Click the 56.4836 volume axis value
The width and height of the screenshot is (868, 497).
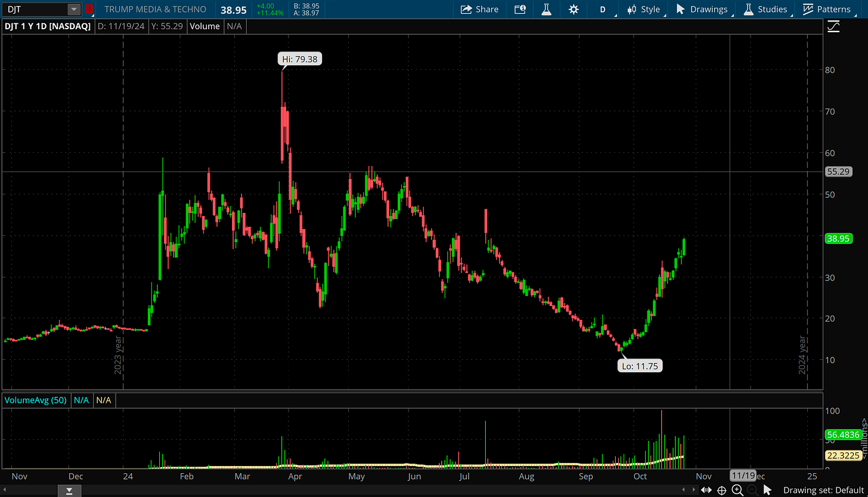843,435
